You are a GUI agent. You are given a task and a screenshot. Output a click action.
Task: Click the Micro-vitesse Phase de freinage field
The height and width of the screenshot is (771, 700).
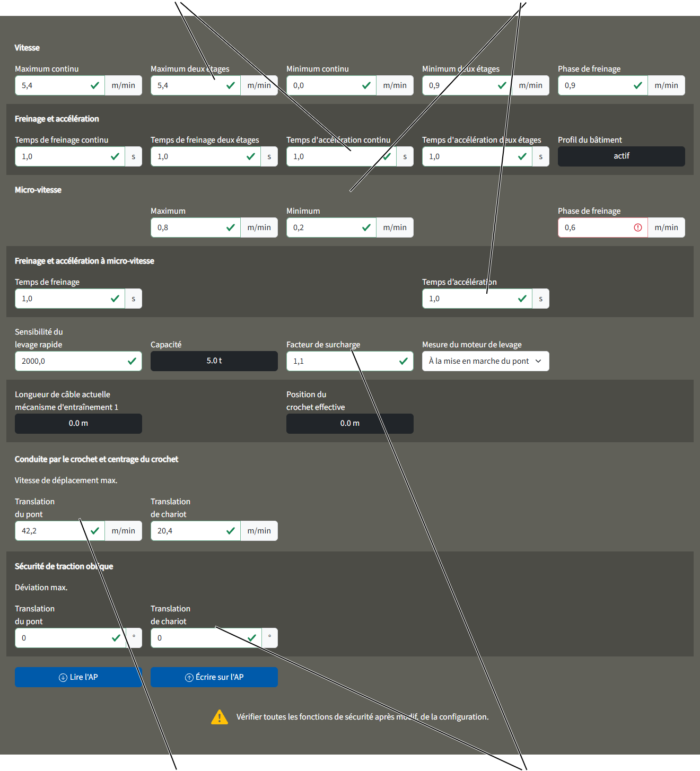tap(603, 227)
